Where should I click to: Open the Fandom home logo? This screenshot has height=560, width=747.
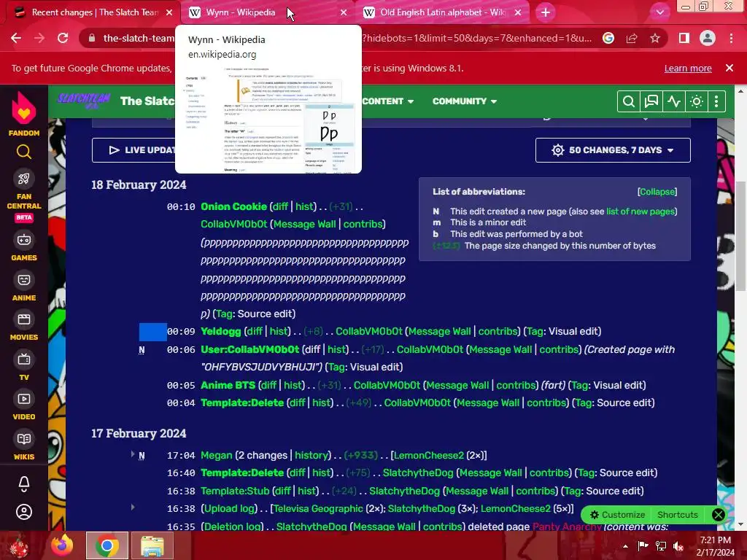(24, 113)
